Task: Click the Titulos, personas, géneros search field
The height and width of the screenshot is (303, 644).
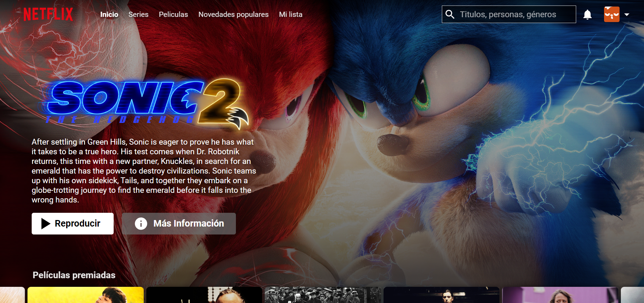Action: [509, 14]
